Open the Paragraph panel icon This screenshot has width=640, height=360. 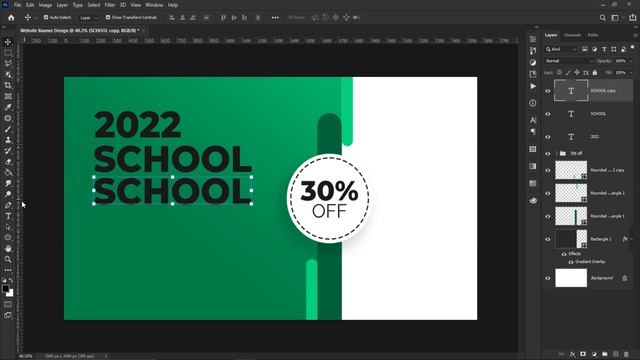(533, 132)
